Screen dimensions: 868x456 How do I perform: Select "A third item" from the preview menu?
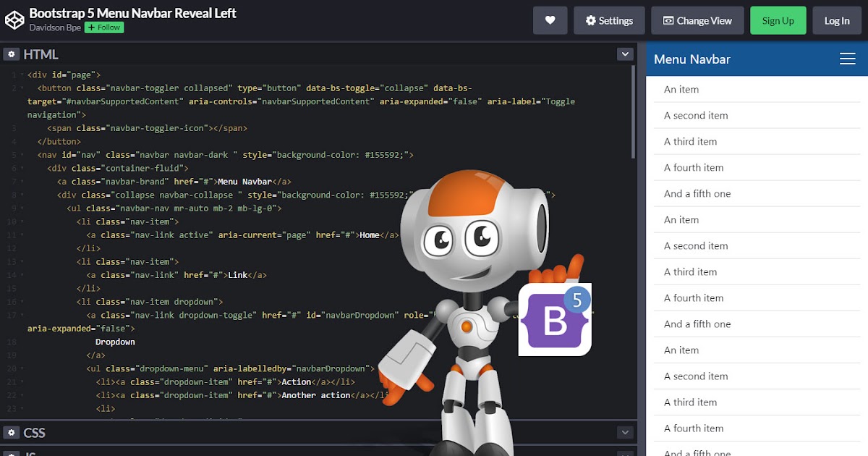(x=690, y=141)
